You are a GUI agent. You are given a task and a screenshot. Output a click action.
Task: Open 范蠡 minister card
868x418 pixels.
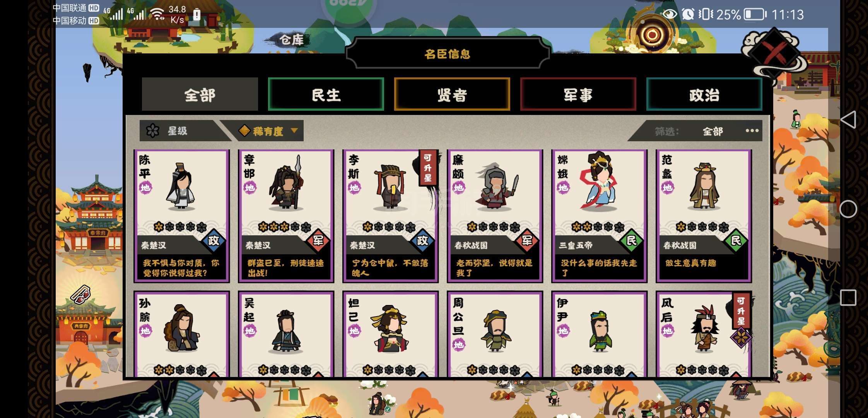pos(704,216)
